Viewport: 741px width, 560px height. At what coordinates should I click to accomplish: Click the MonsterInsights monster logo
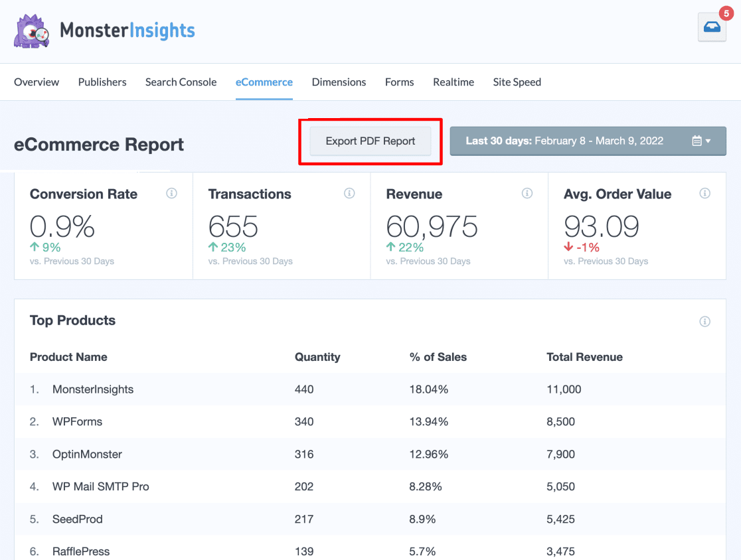click(32, 31)
